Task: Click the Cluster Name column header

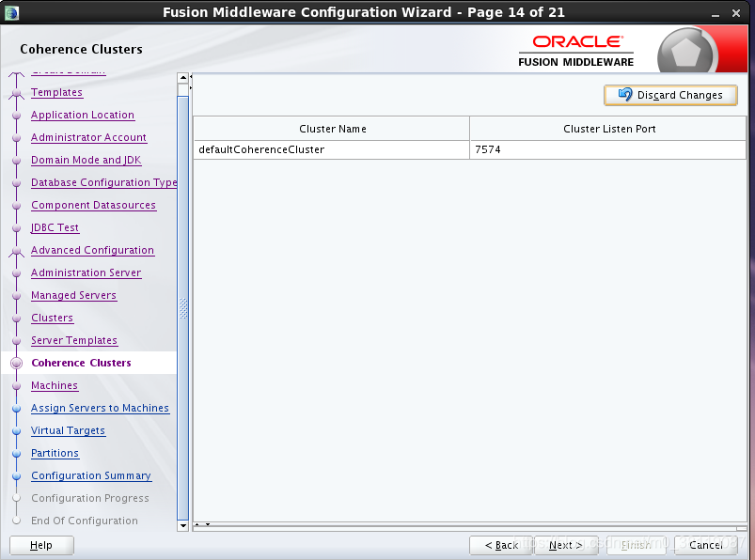Action: (x=331, y=129)
